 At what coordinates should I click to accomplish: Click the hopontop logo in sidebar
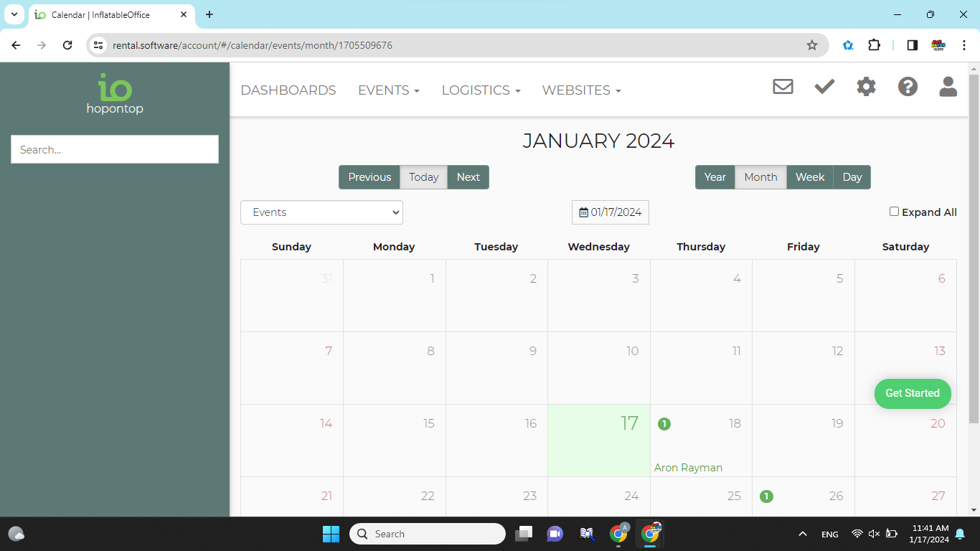(x=115, y=94)
